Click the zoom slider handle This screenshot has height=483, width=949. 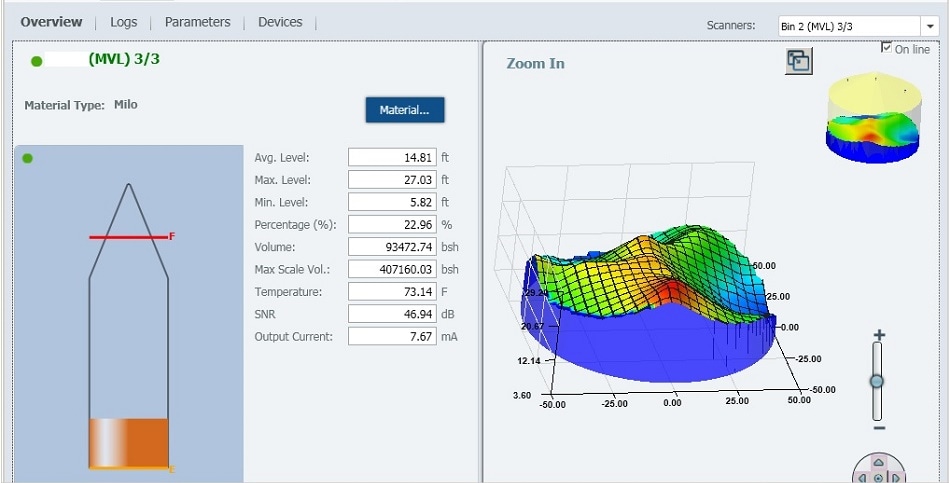876,381
